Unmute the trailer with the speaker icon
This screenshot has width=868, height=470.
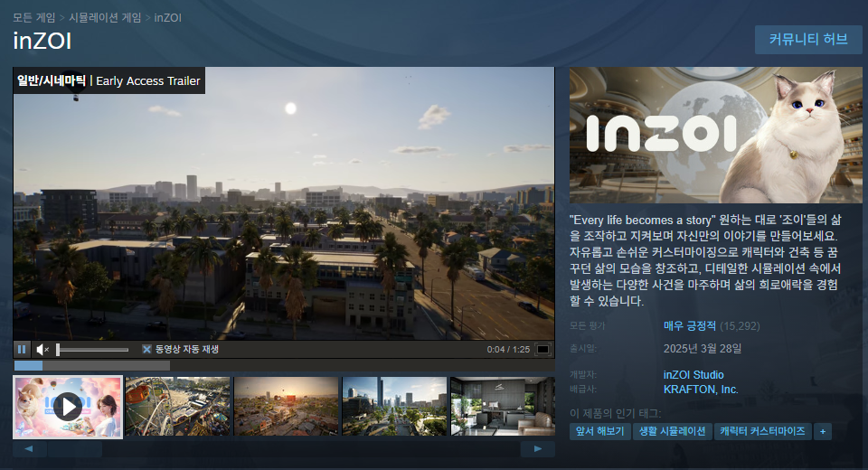(42, 349)
